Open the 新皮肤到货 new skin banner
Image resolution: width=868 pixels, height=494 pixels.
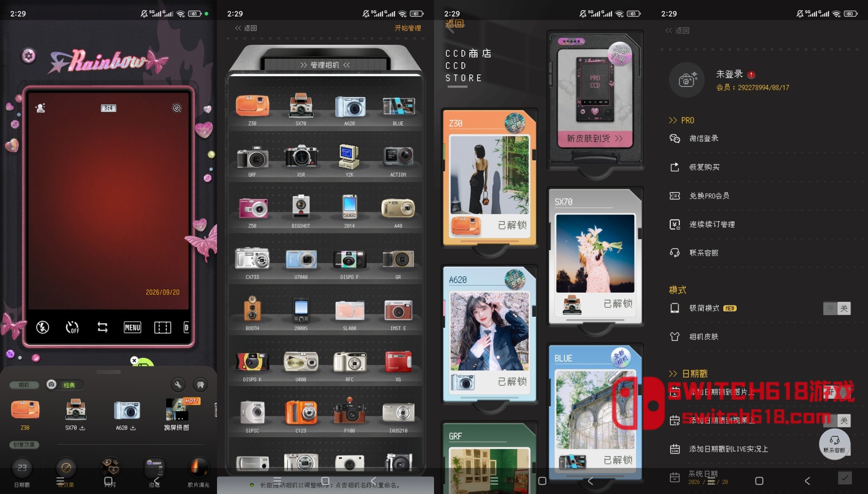[595, 138]
